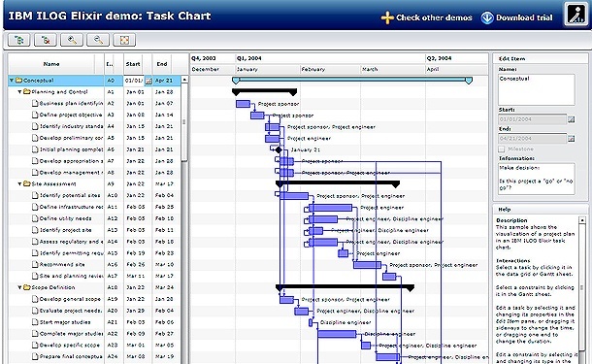
Task: Select the Identify industry standa row
Action: 94,126
